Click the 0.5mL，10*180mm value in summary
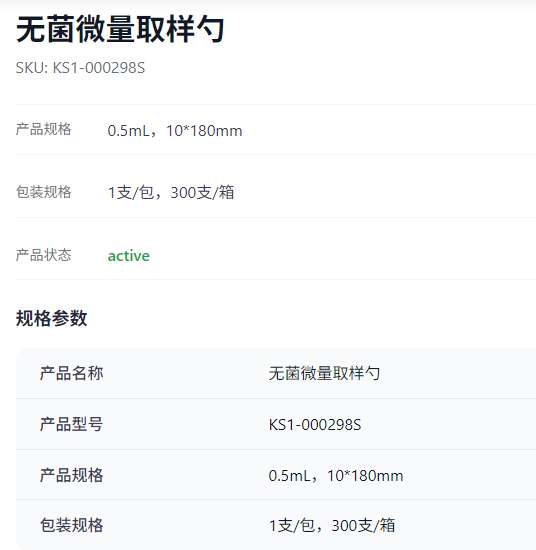The image size is (536, 550). (x=175, y=131)
